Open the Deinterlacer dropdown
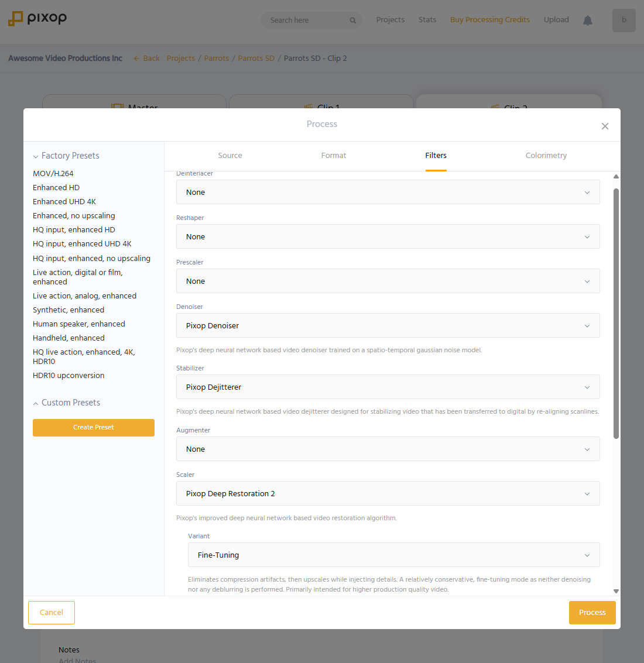Screen dimensions: 644x663 click(388, 192)
